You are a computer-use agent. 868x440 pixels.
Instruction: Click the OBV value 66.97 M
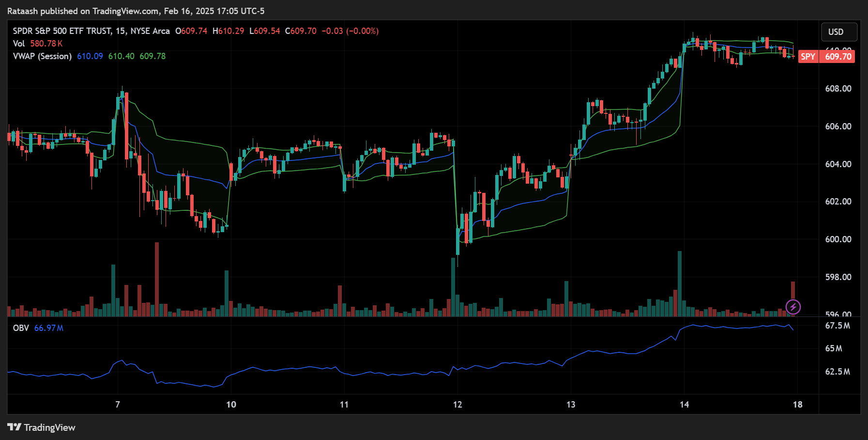(49, 328)
